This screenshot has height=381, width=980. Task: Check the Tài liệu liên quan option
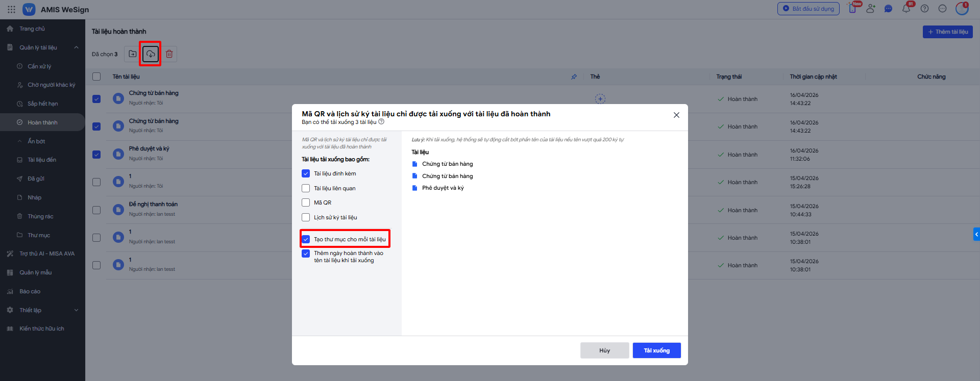coord(306,188)
